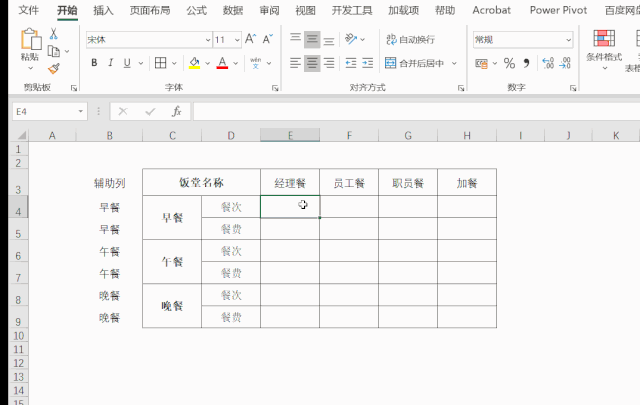Viewport: 640px width, 405px height.
Task: Click the 饭堂名称 header cell
Action: (x=202, y=182)
